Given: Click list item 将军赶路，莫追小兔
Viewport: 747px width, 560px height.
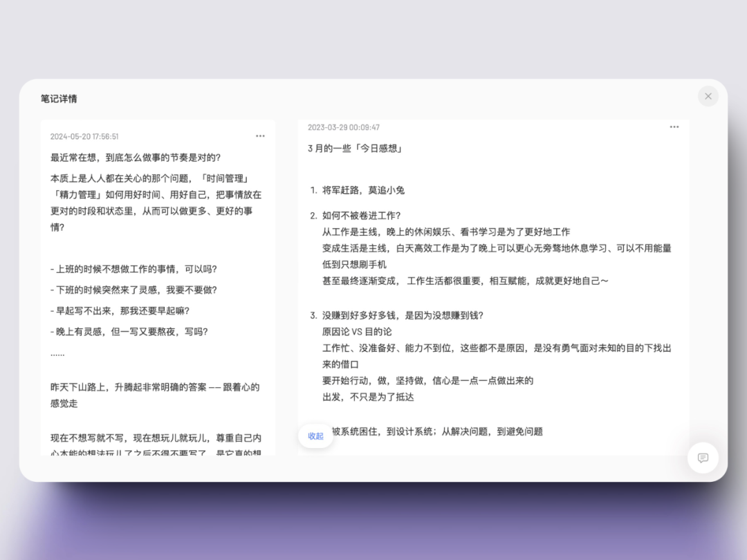Looking at the screenshot, I should [364, 191].
